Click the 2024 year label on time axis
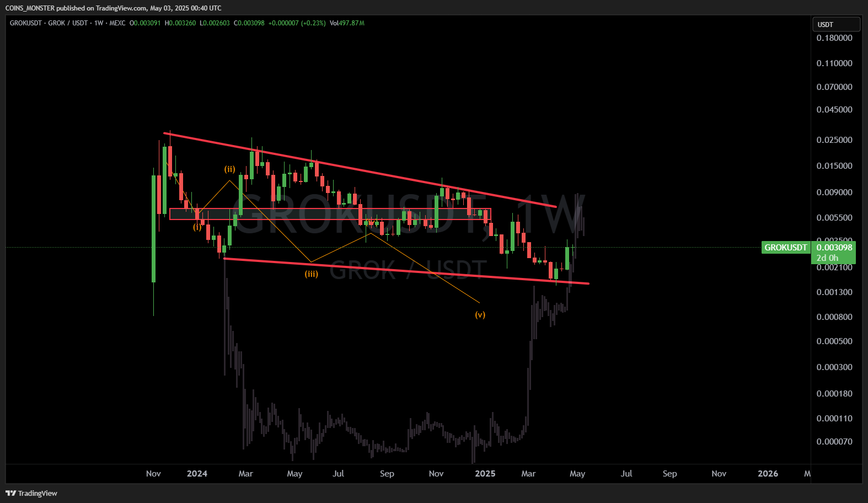 click(197, 474)
